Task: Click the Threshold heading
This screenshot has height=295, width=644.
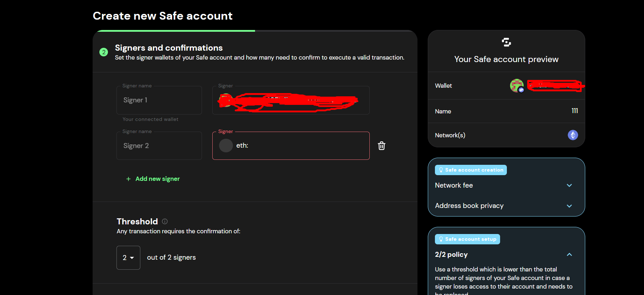Action: tap(137, 222)
